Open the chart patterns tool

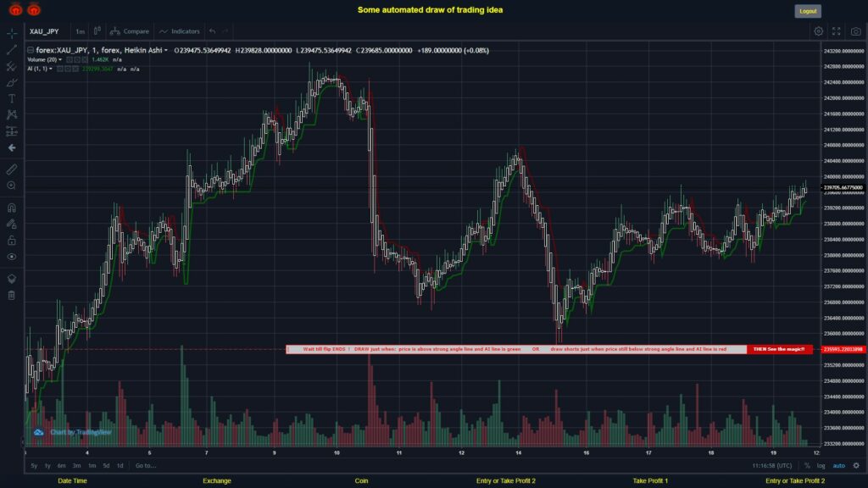click(12, 114)
